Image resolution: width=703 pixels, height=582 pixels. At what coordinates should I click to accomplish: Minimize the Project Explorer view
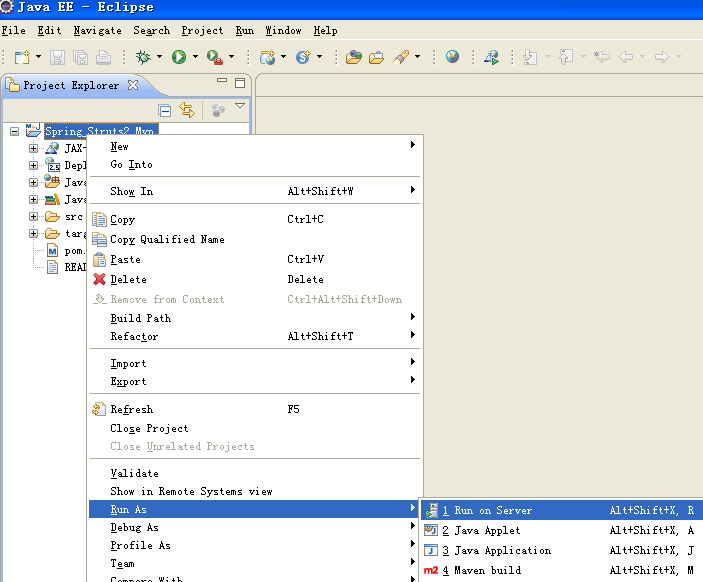pyautogui.click(x=222, y=81)
